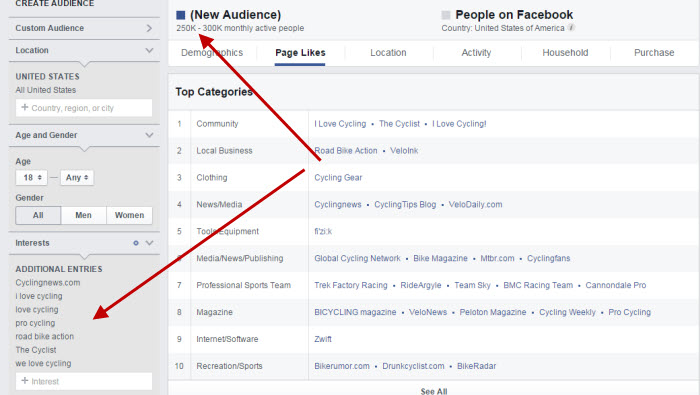Select the Men gender option
Viewport: 700px width, 395px height.
(83, 215)
